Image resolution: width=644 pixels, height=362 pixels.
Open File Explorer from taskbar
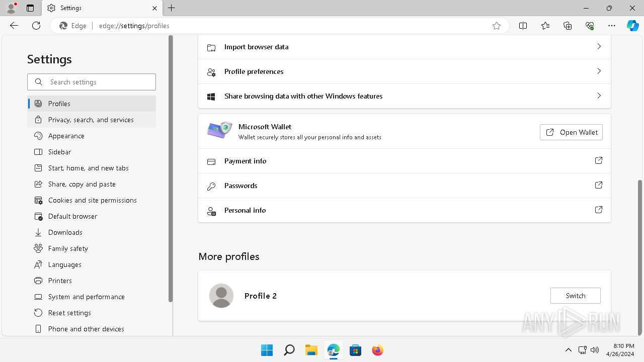[311, 350]
